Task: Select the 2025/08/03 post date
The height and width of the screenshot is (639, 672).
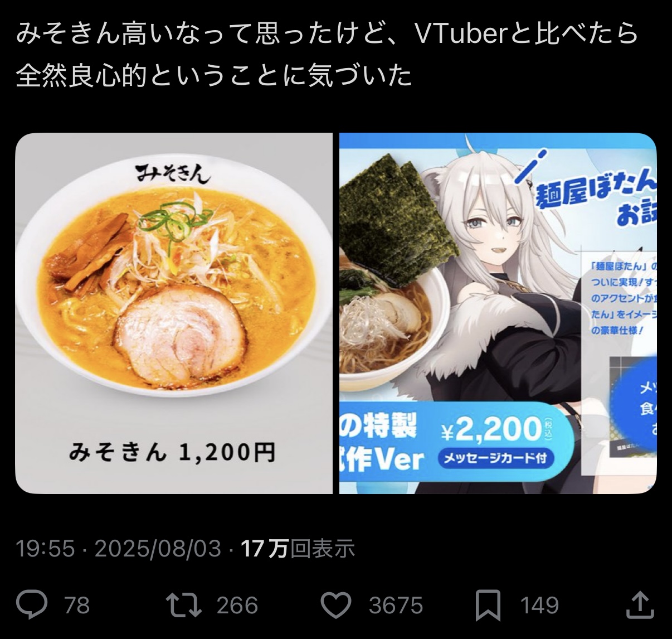Action: pyautogui.click(x=158, y=549)
